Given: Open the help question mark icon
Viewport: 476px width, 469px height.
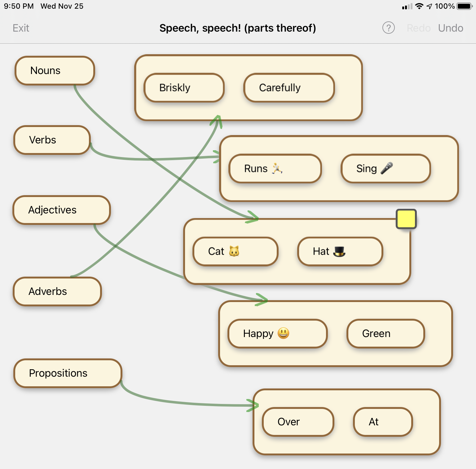Looking at the screenshot, I should (x=388, y=28).
